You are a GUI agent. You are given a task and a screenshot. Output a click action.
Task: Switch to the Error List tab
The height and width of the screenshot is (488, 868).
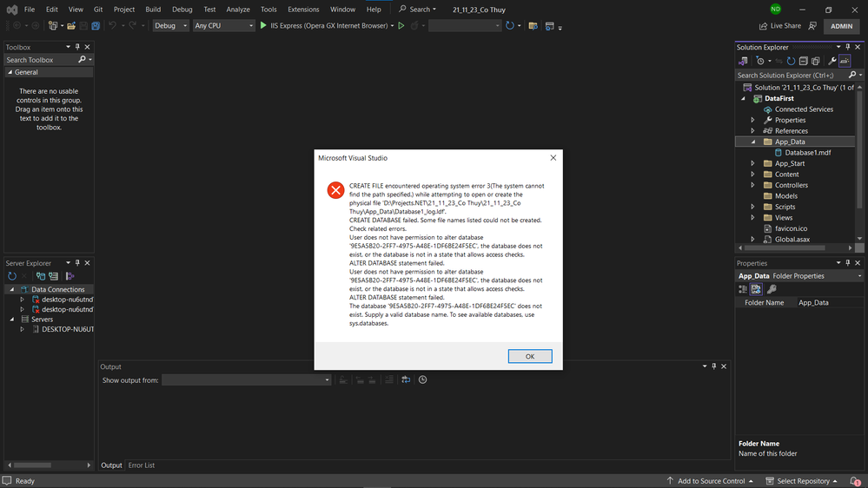[x=141, y=465]
